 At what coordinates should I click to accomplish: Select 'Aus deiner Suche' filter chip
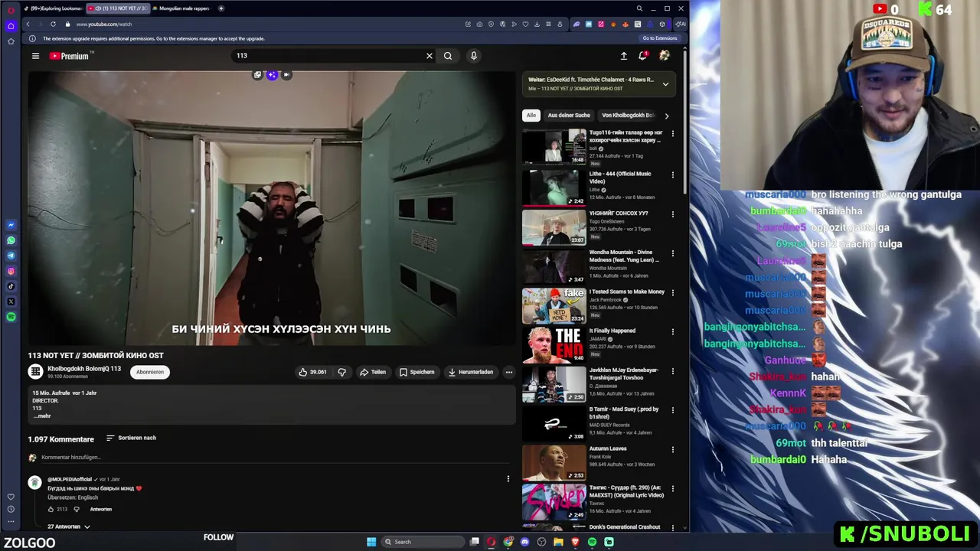click(x=569, y=116)
